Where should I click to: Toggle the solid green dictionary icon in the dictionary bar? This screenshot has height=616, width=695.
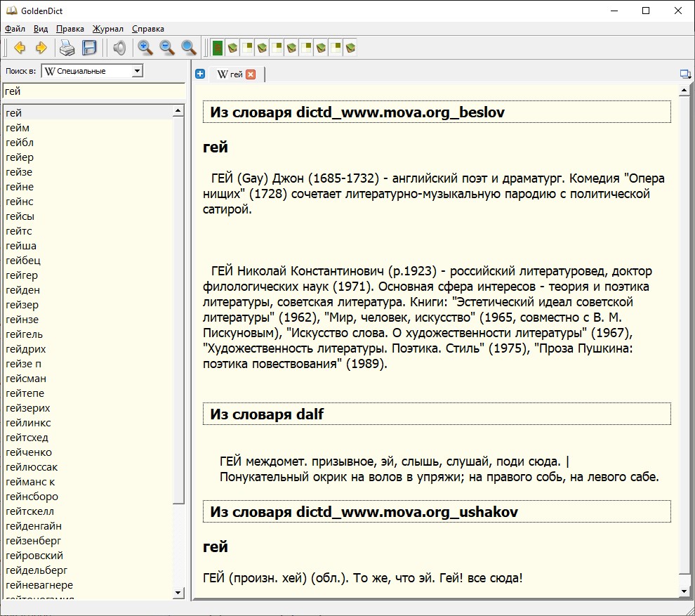[217, 48]
